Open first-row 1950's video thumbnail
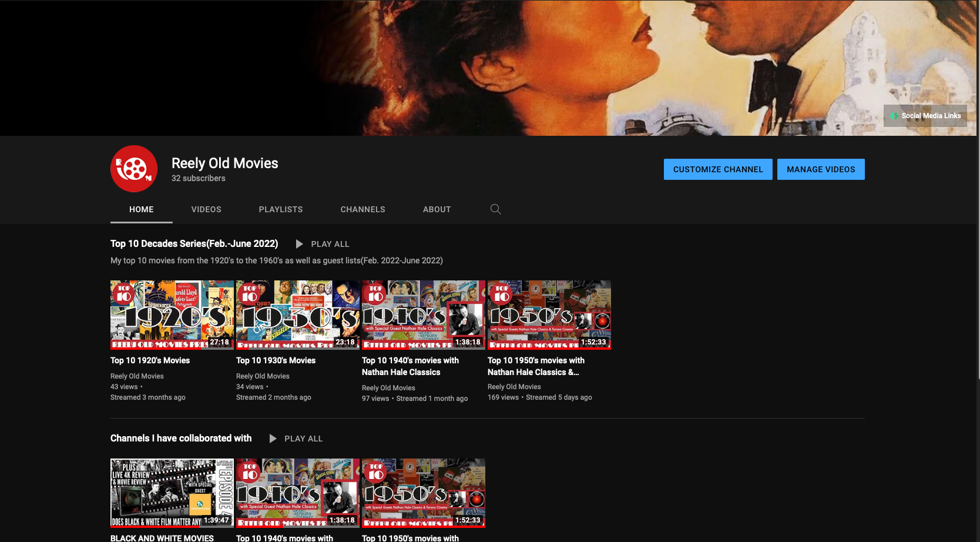Viewport: 980px width, 542px height. tap(549, 315)
